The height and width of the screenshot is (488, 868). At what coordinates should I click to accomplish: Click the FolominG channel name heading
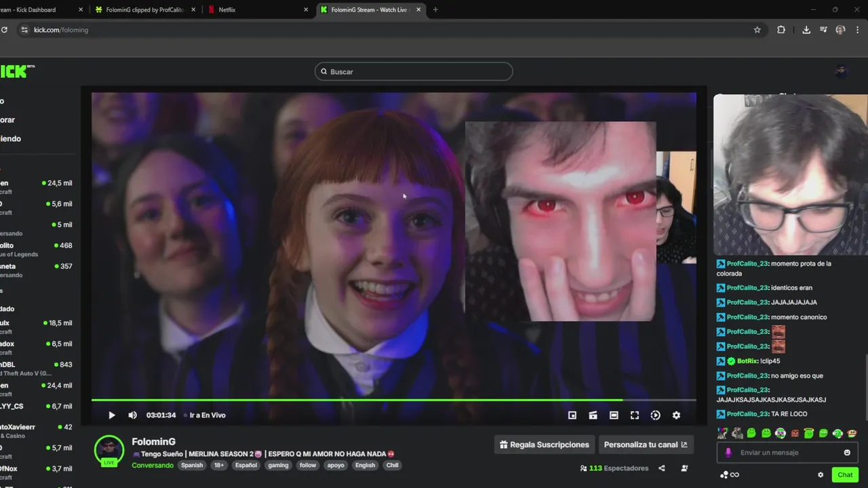click(153, 442)
